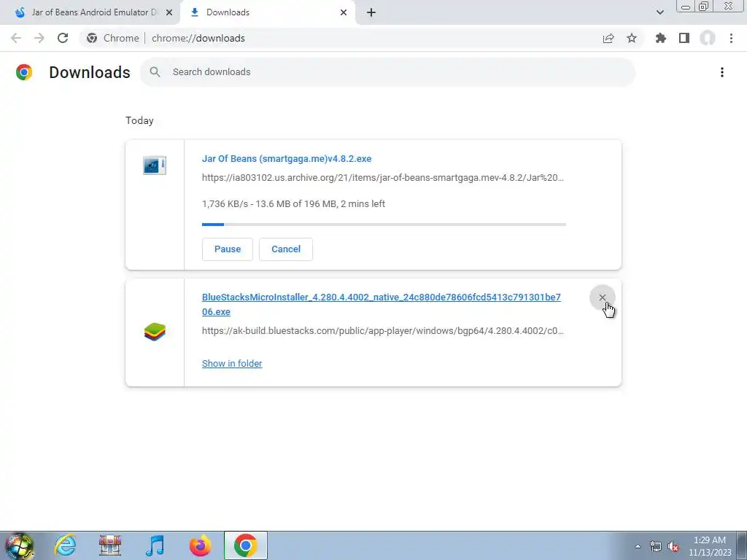Reload the downloads page

point(63,38)
